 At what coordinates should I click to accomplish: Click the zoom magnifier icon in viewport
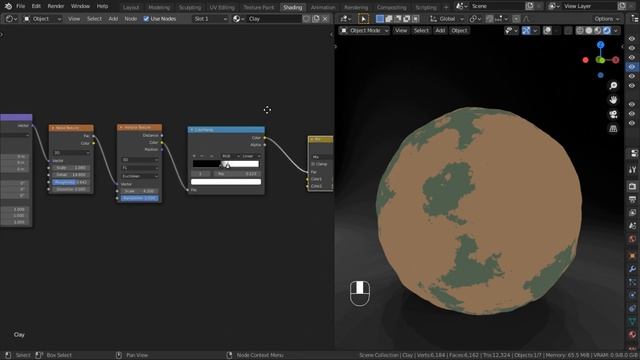613,85
